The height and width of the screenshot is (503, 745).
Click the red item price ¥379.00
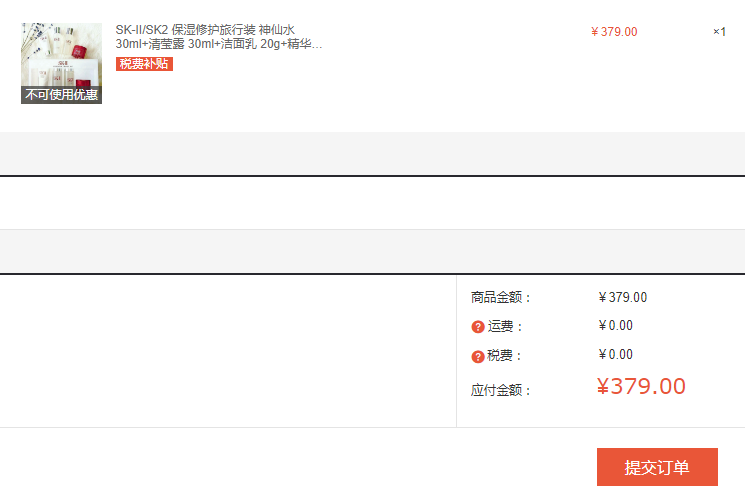pyautogui.click(x=614, y=32)
